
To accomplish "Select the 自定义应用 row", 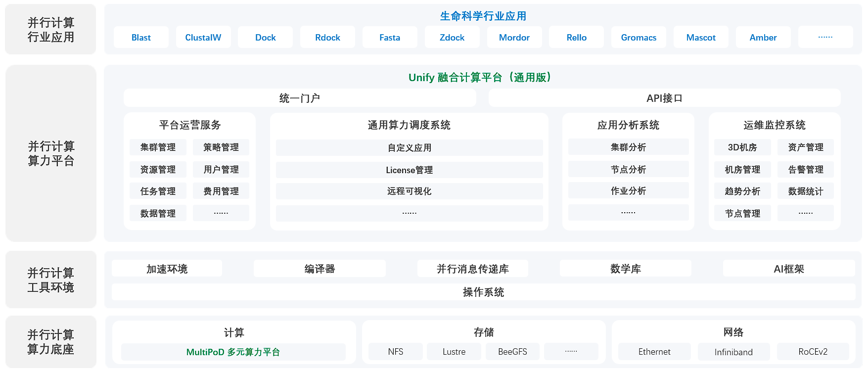I will tap(410, 147).
